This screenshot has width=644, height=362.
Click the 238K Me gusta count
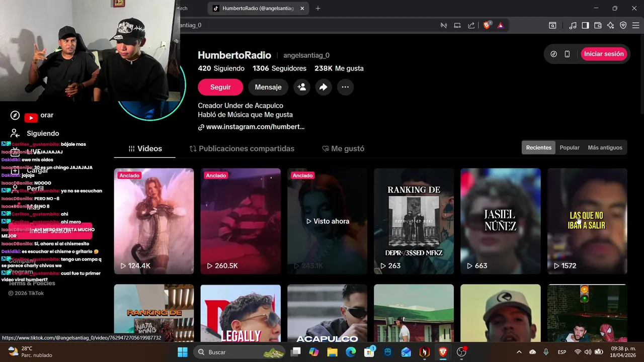[339, 68]
